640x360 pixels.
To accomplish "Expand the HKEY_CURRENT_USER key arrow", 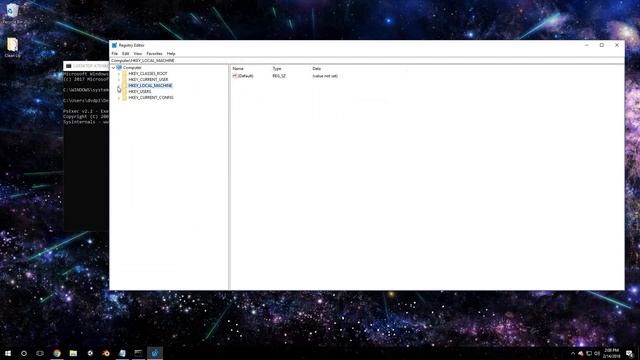I will 119,80.
